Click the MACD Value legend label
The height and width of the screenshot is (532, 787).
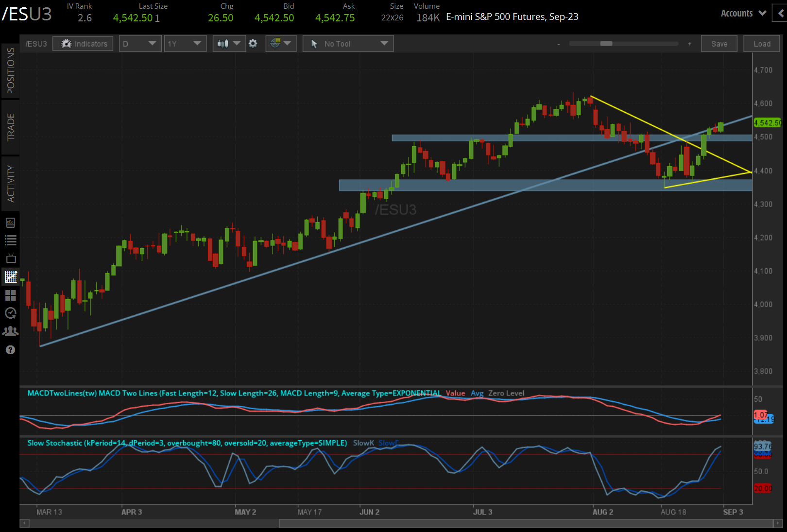click(x=456, y=393)
